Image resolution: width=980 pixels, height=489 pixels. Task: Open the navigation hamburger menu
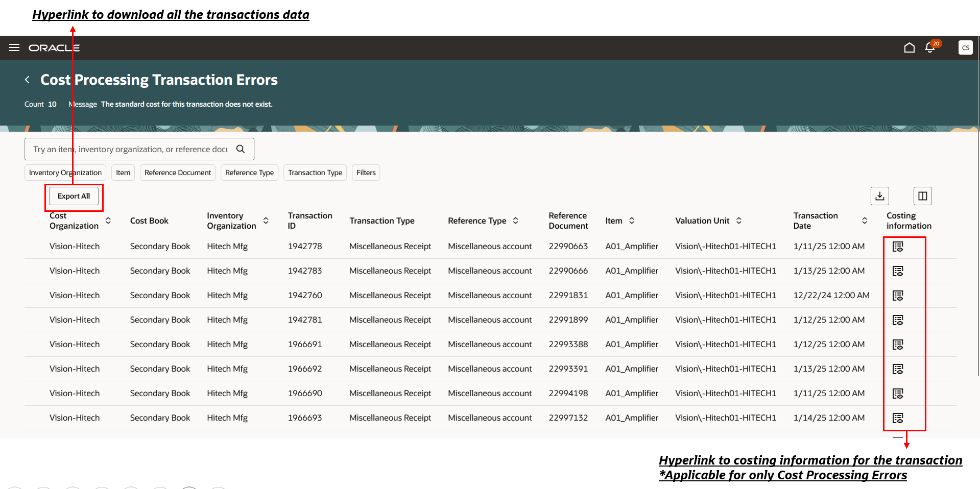14,47
